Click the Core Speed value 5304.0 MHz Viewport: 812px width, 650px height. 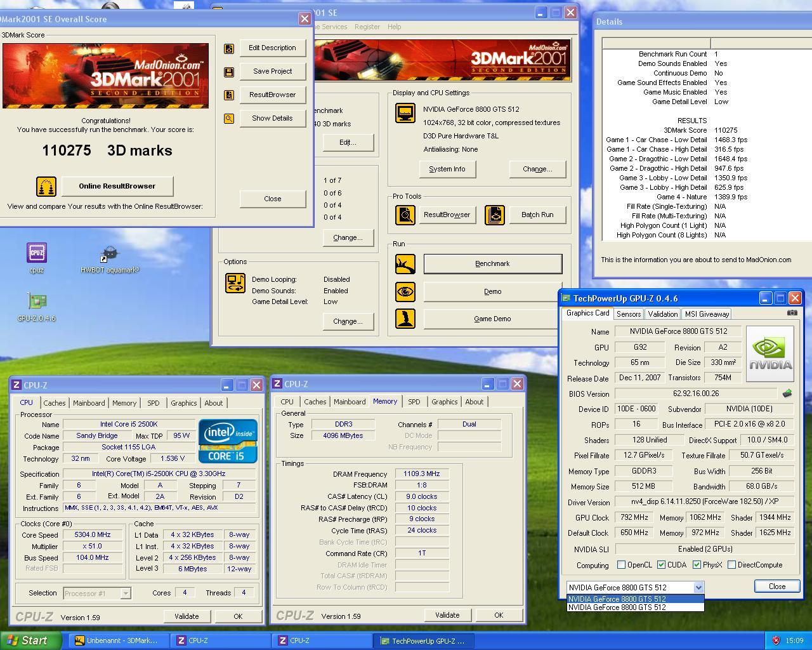coord(93,535)
